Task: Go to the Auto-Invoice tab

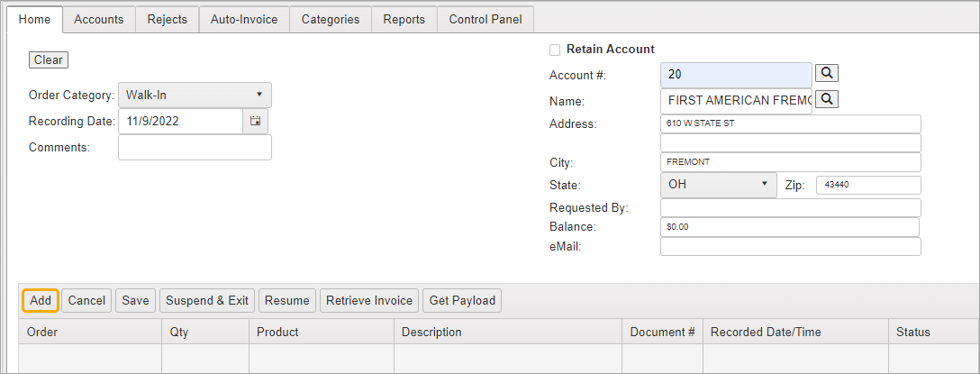Action: click(244, 19)
